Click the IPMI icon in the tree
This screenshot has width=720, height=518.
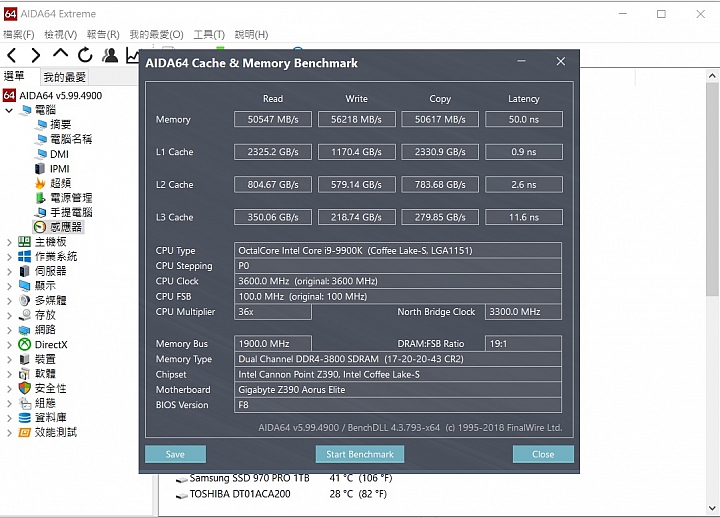pos(40,169)
